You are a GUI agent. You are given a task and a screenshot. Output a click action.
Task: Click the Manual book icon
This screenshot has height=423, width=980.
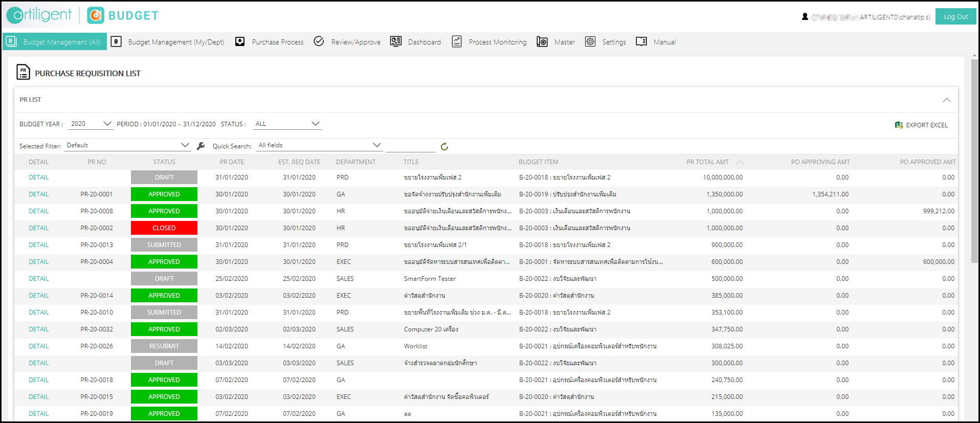pos(641,41)
